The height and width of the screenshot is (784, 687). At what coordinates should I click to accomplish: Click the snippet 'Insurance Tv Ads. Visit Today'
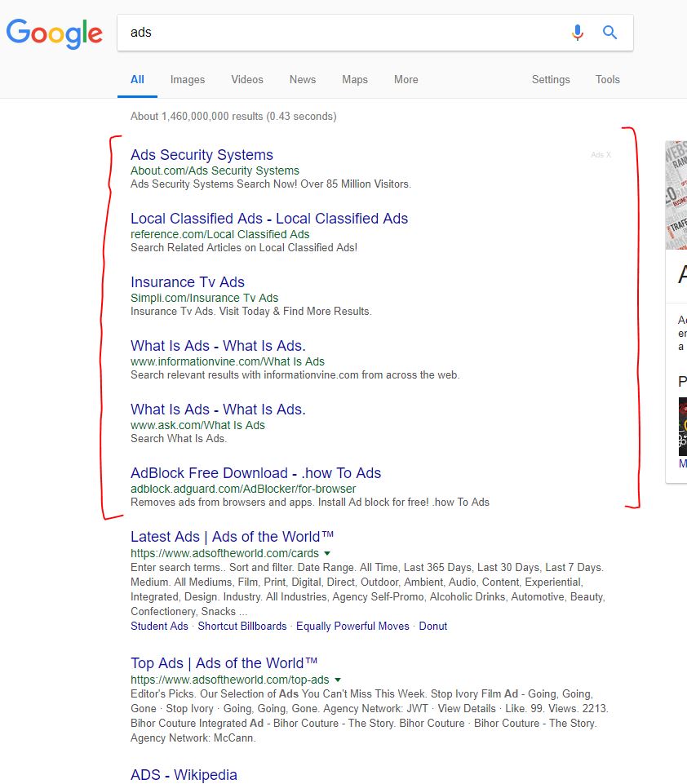(251, 312)
